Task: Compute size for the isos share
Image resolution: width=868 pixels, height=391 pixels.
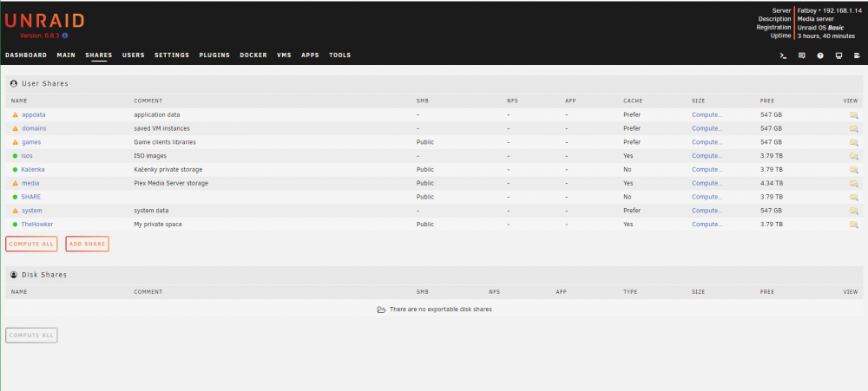Action: (707, 156)
